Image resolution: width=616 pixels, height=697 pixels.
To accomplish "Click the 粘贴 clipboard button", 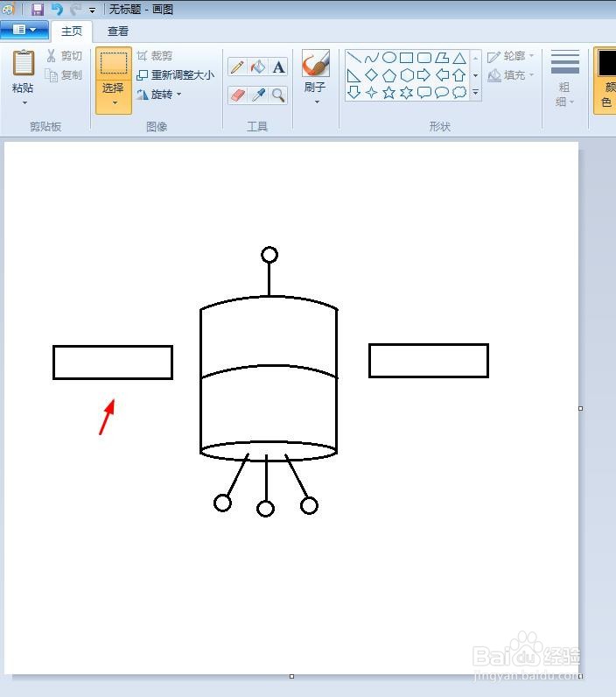I will (x=23, y=71).
